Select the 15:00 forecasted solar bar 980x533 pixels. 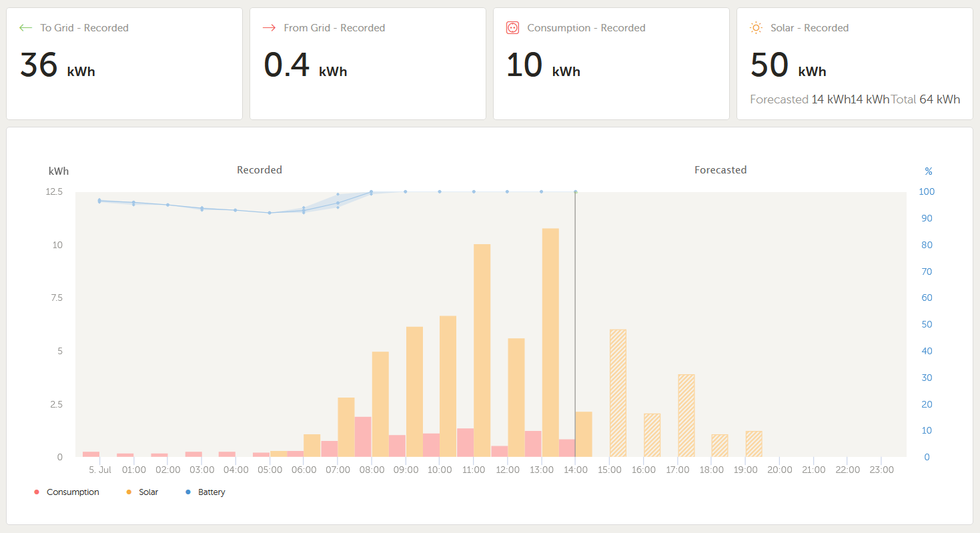click(x=618, y=393)
